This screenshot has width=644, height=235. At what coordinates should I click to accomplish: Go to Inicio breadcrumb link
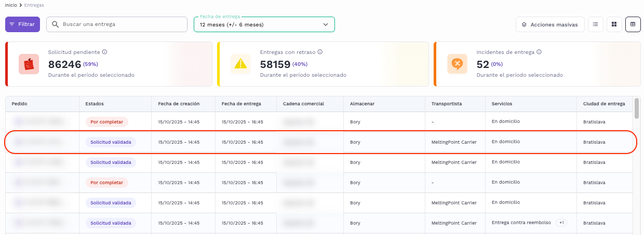pos(11,5)
